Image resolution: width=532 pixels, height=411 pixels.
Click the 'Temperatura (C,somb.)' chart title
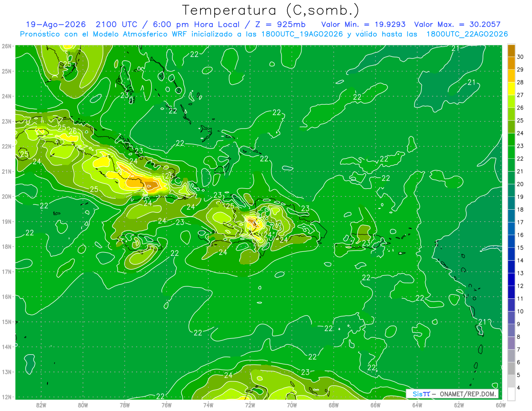tap(270, 10)
